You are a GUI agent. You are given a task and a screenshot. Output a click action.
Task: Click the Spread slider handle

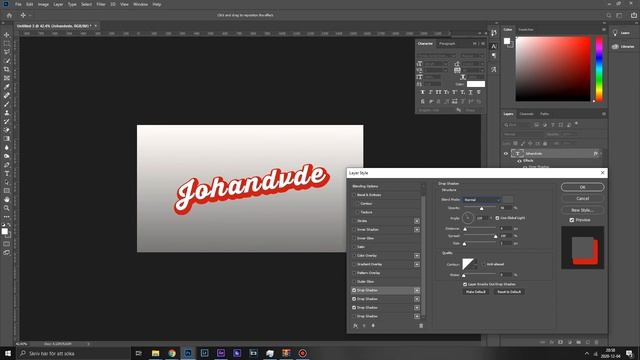496,236
